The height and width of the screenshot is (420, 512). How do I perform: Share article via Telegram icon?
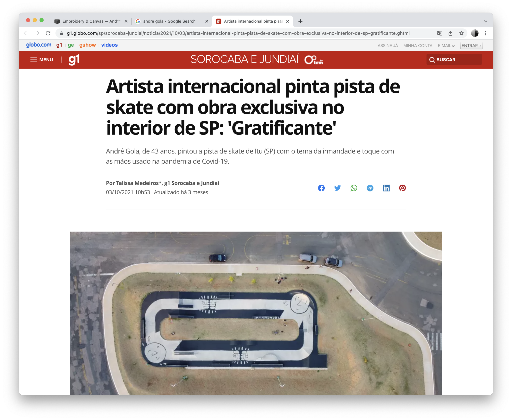coord(370,188)
